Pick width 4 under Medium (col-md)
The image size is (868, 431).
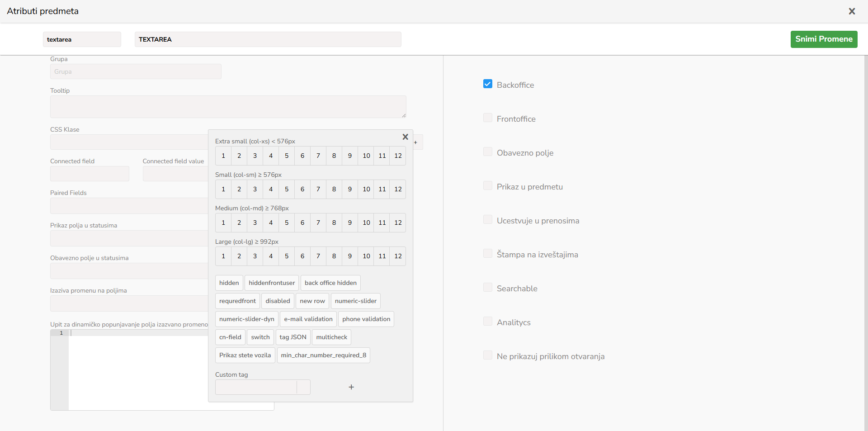coord(271,223)
